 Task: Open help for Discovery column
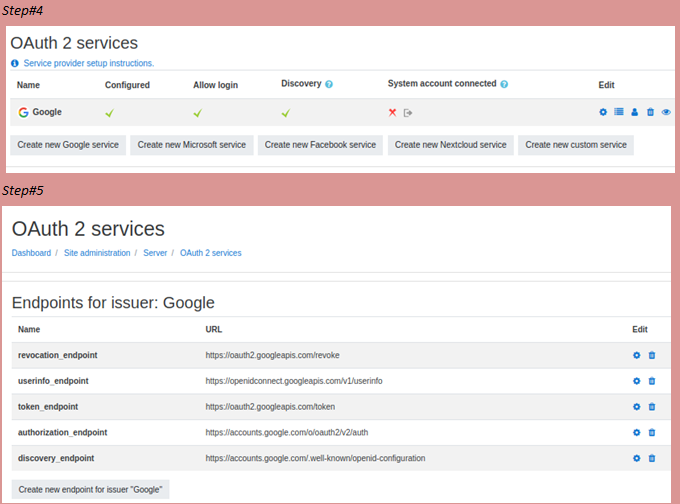pos(329,84)
